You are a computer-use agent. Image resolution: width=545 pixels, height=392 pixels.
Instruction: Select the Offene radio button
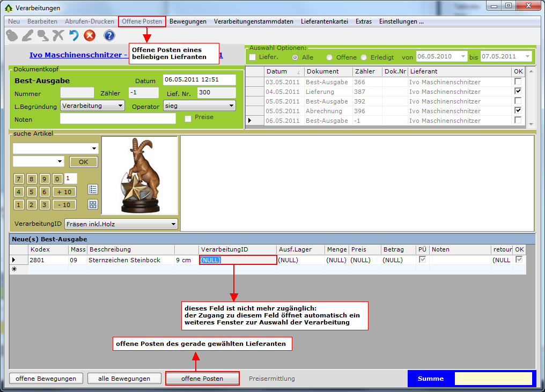pos(329,57)
